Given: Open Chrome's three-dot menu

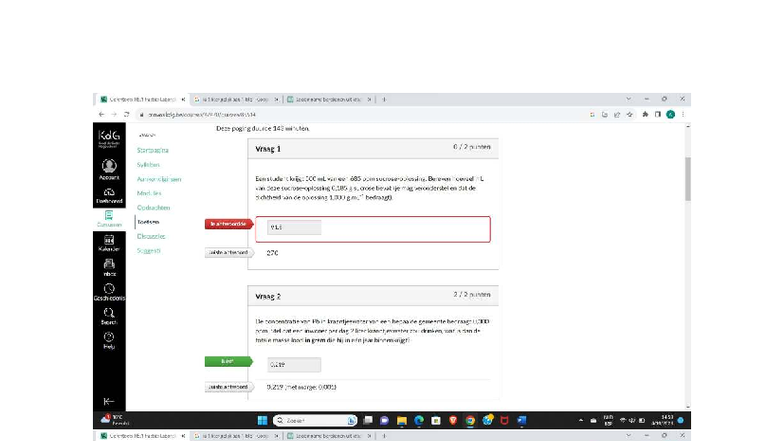Looking at the screenshot, I should tap(683, 114).
